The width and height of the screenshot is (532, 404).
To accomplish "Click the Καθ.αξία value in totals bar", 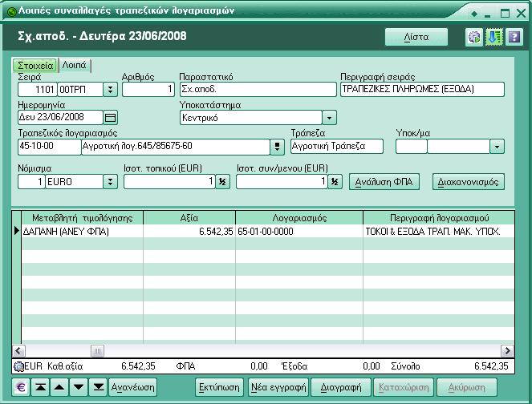I will tap(138, 366).
